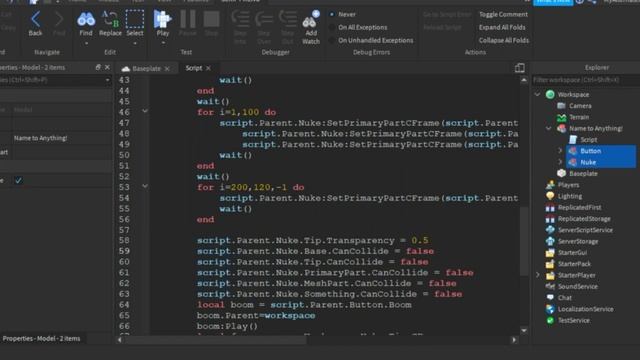Select Chat service in Explorer
This screenshot has width=640, height=360.
pyautogui.click(x=564, y=298)
